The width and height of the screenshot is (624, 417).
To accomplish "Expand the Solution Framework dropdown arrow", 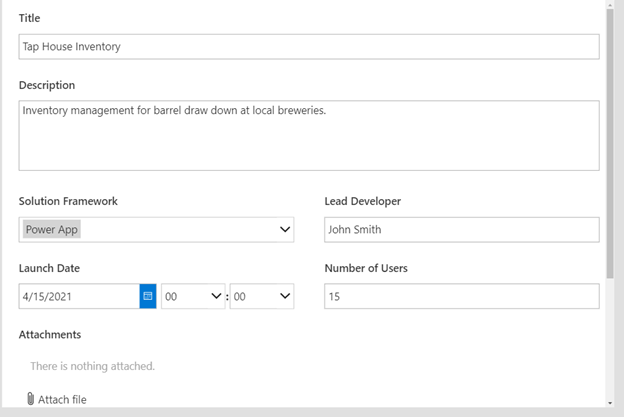I will 285,230.
